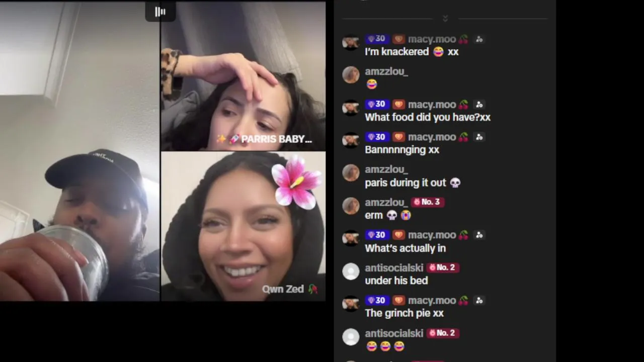
Task: Click antisocialski No. 2 badge on "under his bed"
Action: tap(442, 267)
